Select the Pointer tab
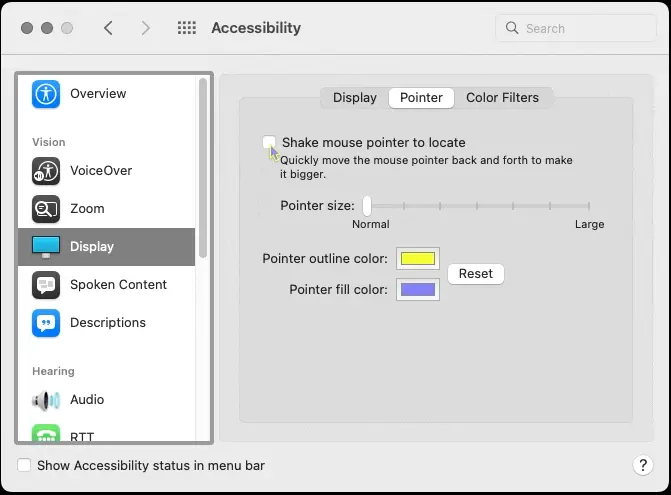Screen dimensions: 671x495 (421, 98)
